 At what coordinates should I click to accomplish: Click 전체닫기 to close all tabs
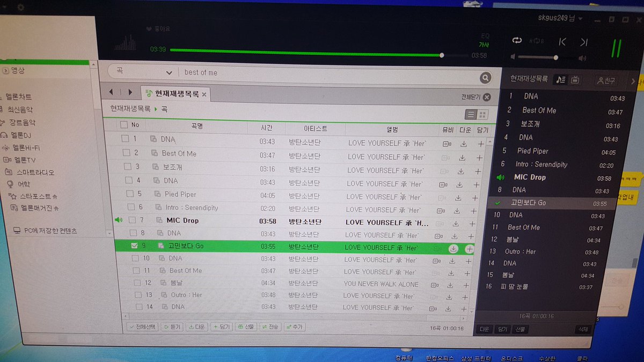point(475,97)
